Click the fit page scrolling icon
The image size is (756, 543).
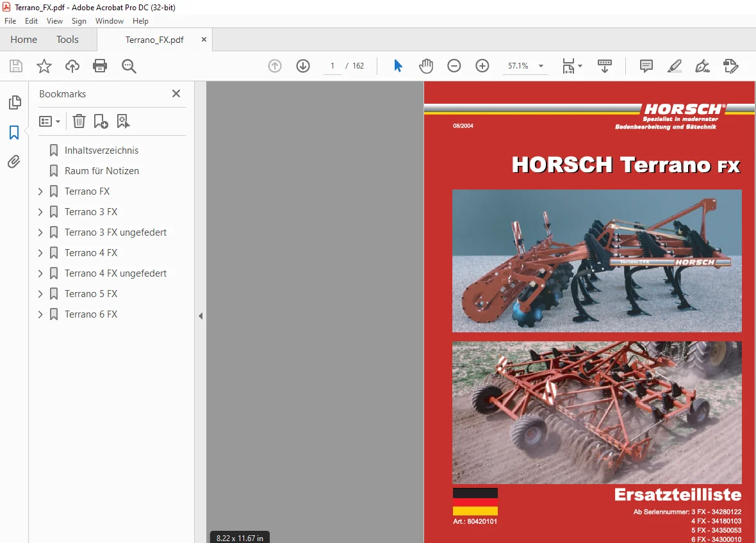point(568,66)
